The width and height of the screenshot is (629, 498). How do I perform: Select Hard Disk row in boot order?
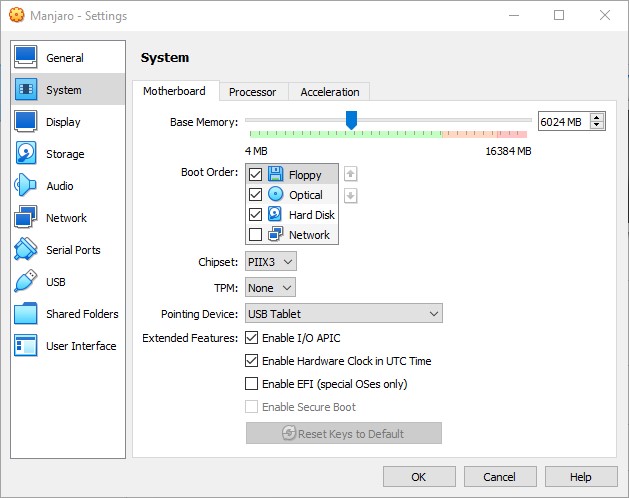292,214
